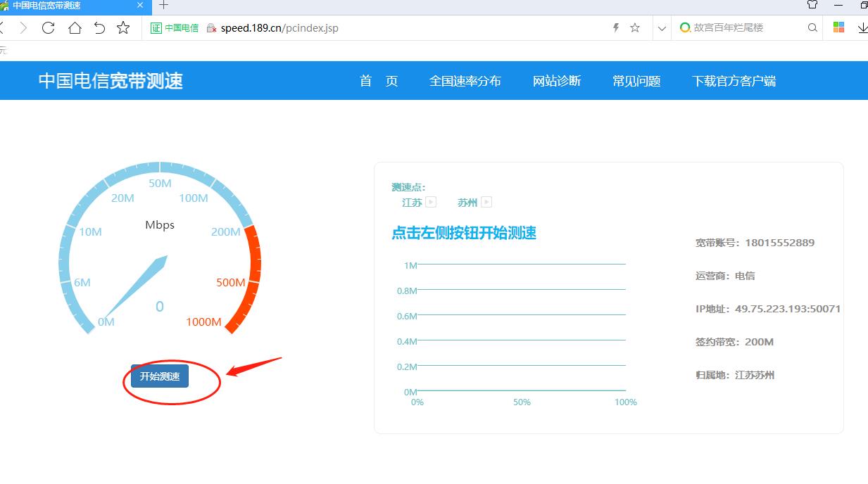Minimize the browser window
Viewport: 868px width, 484px height.
pyautogui.click(x=838, y=5)
